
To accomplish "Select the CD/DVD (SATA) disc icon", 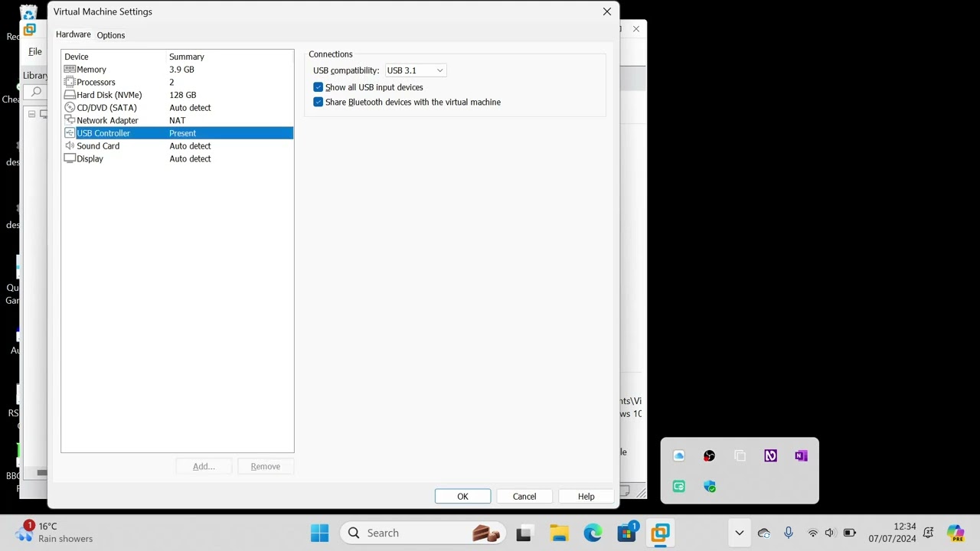I will [70, 108].
